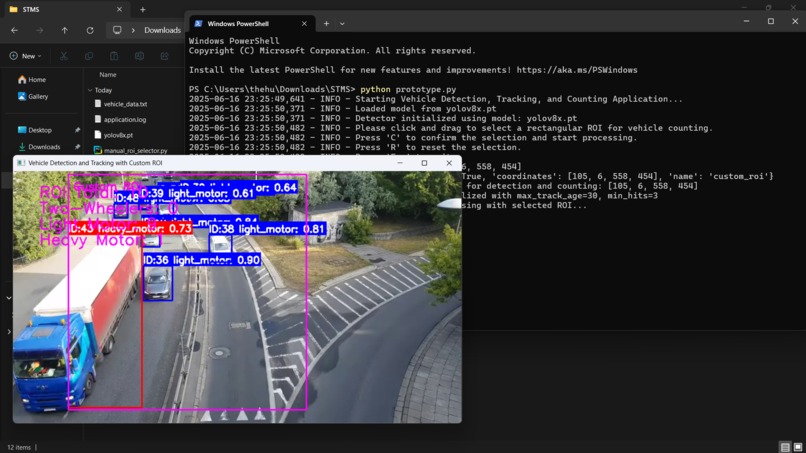Sort files by the Name column header
Screen dimensions: 806x453
pos(107,75)
